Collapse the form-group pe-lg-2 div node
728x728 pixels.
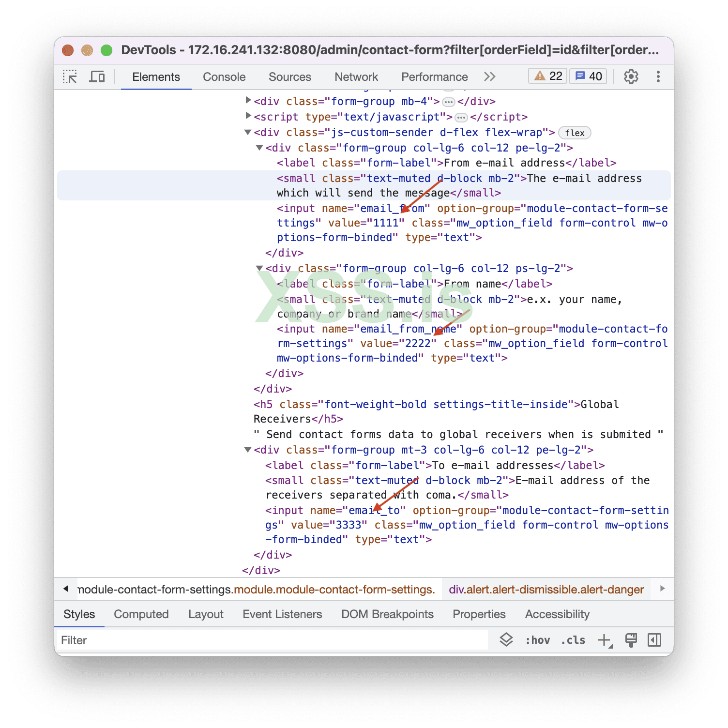pyautogui.click(x=259, y=148)
